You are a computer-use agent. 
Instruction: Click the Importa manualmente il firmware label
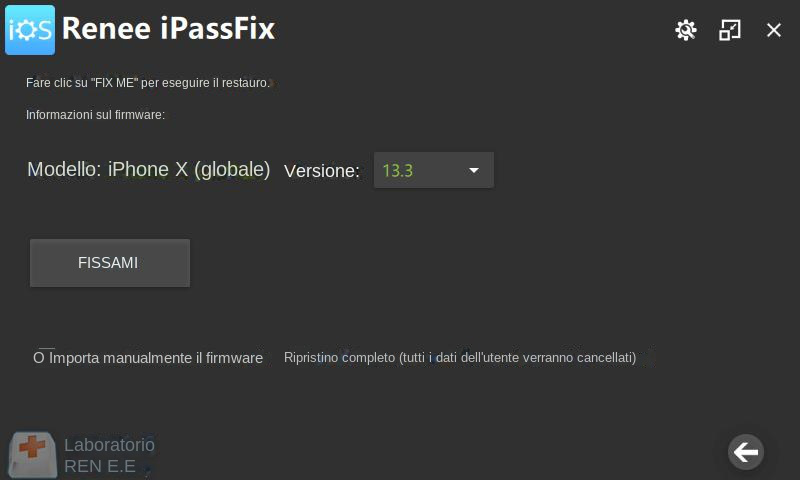(156, 358)
